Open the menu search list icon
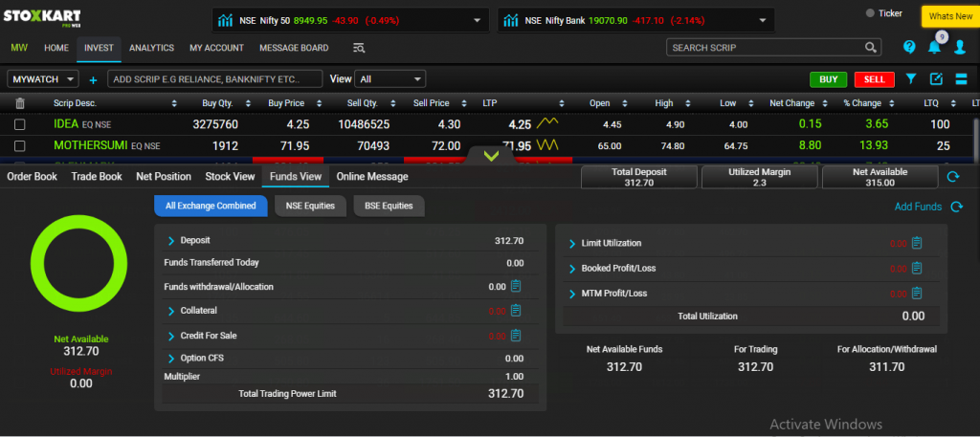 click(x=359, y=48)
